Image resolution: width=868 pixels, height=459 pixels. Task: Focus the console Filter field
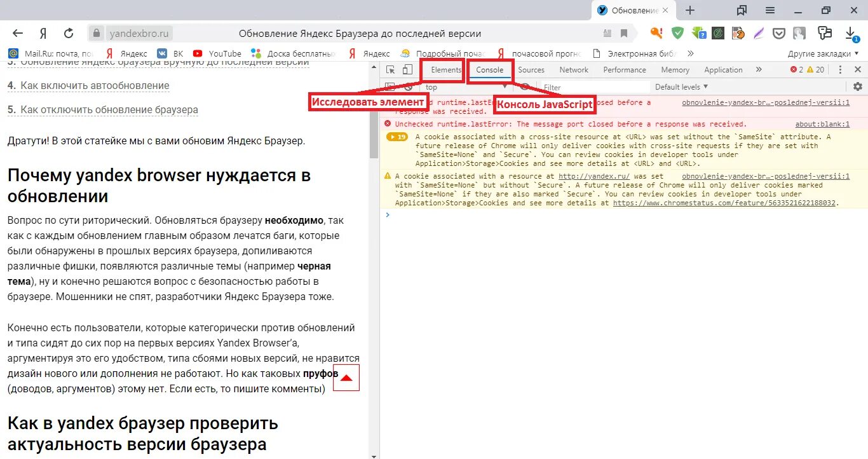[595, 87]
